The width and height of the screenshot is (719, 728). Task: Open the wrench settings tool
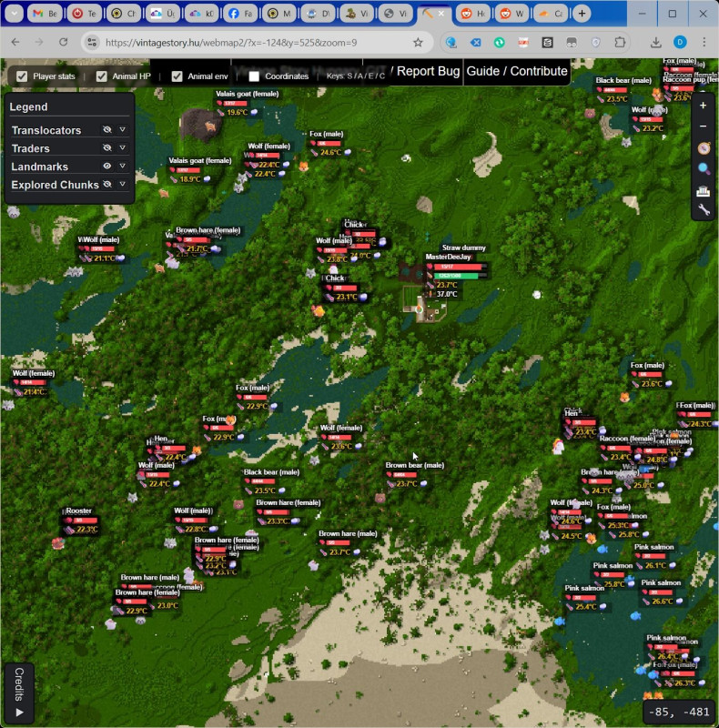tap(704, 210)
